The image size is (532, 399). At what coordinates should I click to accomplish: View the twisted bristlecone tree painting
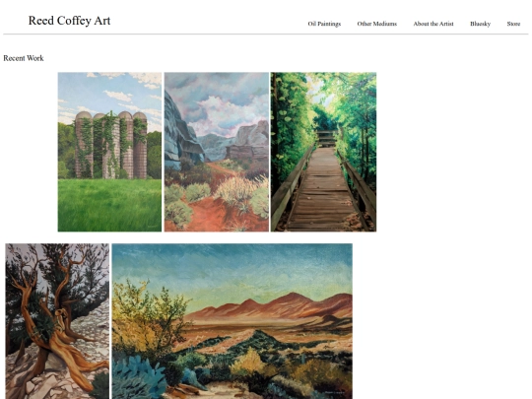(x=57, y=321)
